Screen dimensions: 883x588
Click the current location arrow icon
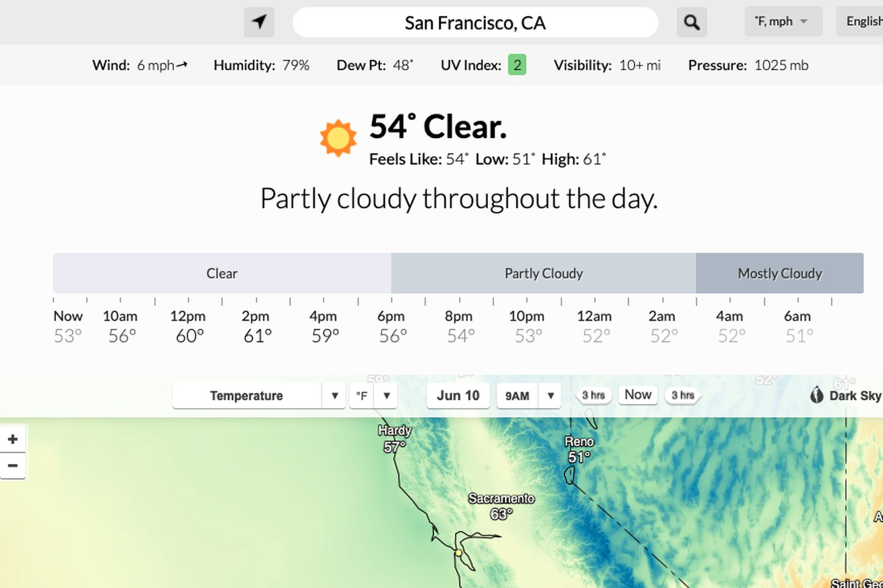coord(259,22)
